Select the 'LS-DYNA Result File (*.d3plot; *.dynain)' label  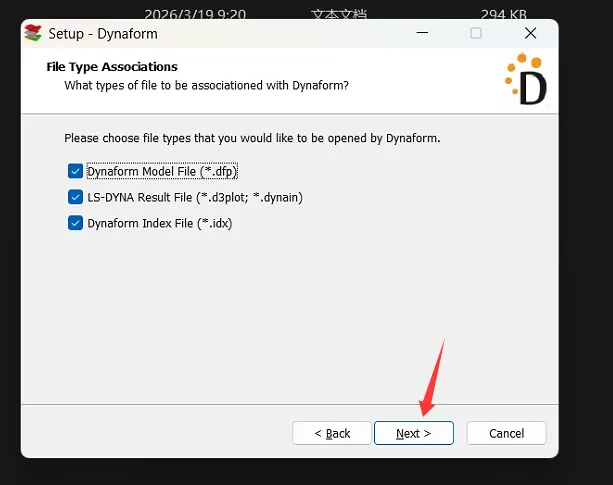(x=195, y=197)
